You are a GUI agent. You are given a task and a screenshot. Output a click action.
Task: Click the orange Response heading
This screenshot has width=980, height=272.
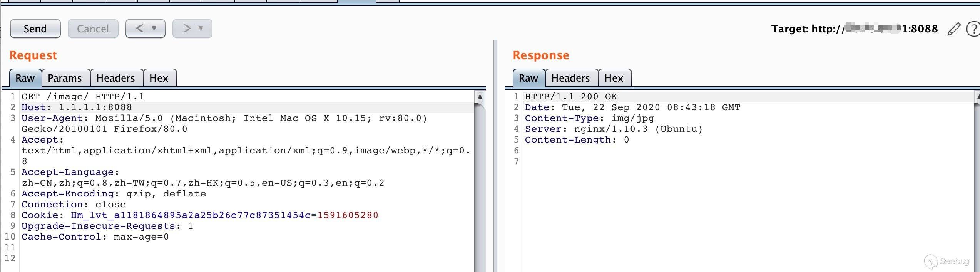click(541, 55)
